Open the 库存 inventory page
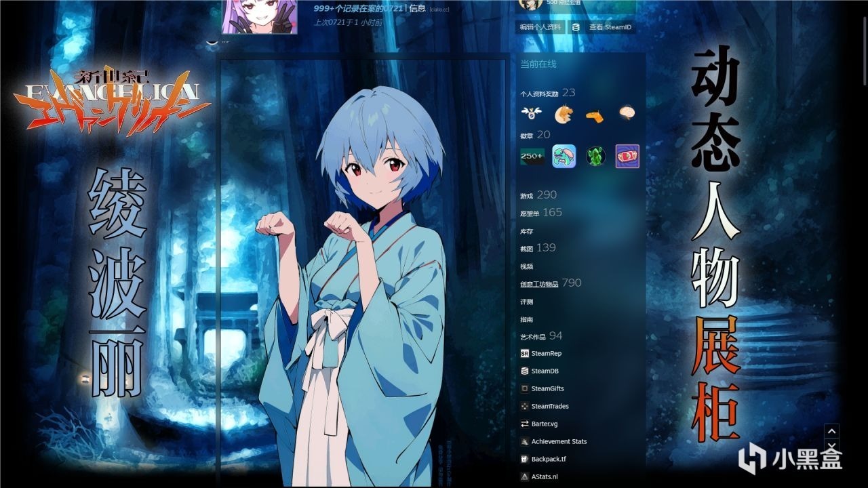 (527, 231)
